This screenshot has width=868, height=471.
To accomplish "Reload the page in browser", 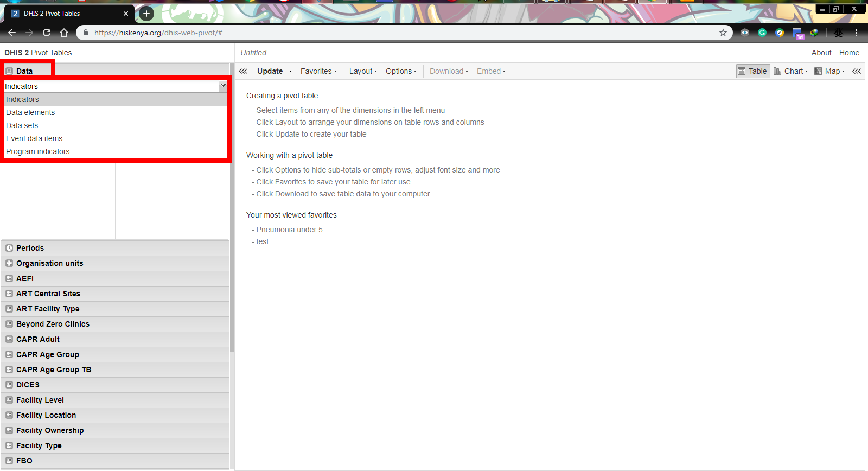I will point(47,33).
